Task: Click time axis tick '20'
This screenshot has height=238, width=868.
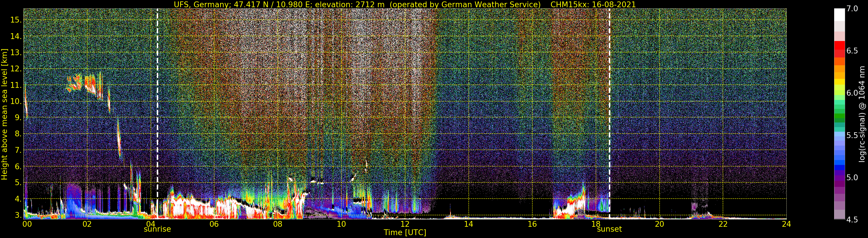Action: [659, 224]
